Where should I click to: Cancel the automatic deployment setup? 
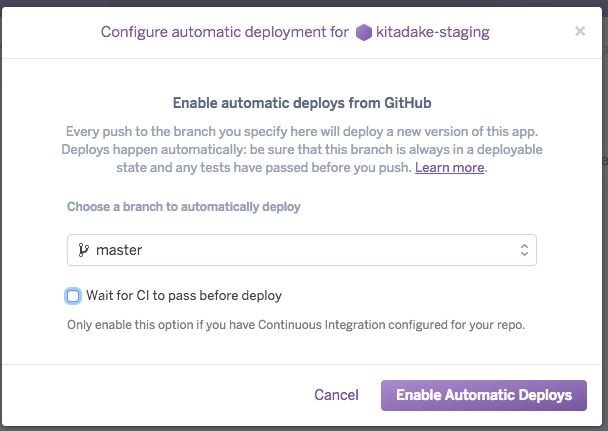[336, 395]
